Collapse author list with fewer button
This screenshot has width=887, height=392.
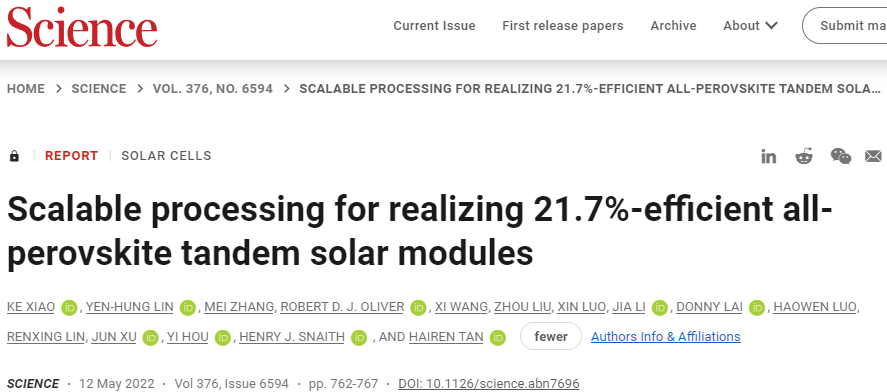pyautogui.click(x=550, y=337)
